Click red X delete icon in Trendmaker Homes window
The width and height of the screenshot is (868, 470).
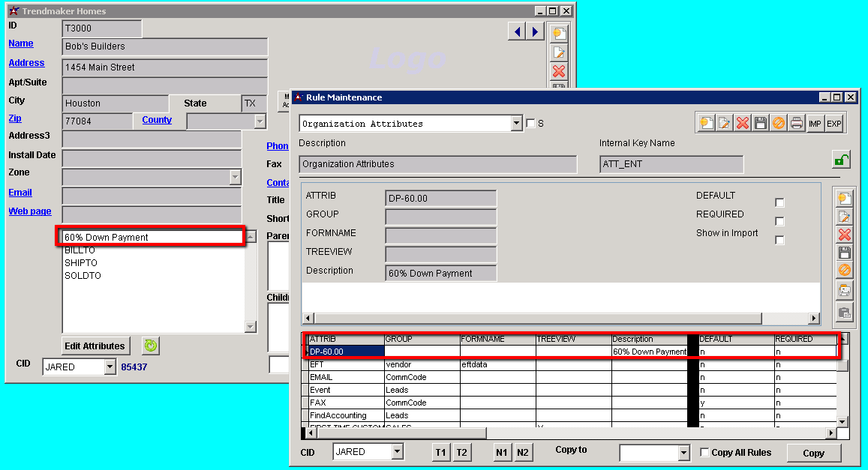click(558, 71)
